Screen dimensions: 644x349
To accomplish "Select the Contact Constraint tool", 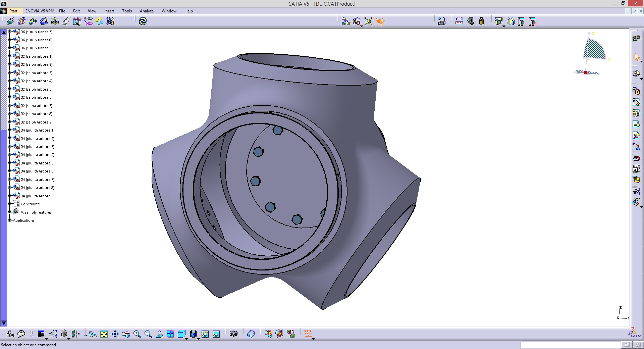I will point(21,21).
